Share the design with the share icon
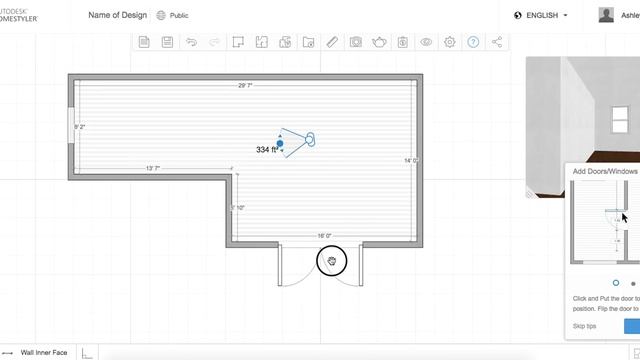Image resolution: width=640 pixels, height=360 pixels. click(x=497, y=42)
